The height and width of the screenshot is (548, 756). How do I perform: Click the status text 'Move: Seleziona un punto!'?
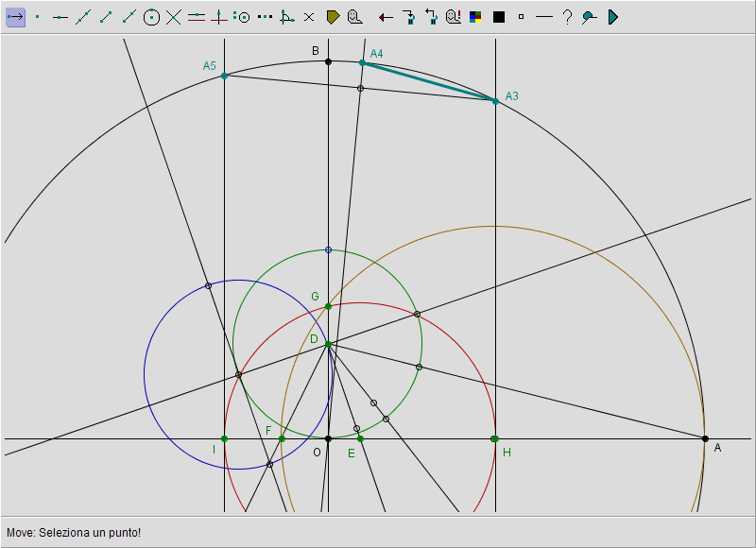tap(74, 533)
